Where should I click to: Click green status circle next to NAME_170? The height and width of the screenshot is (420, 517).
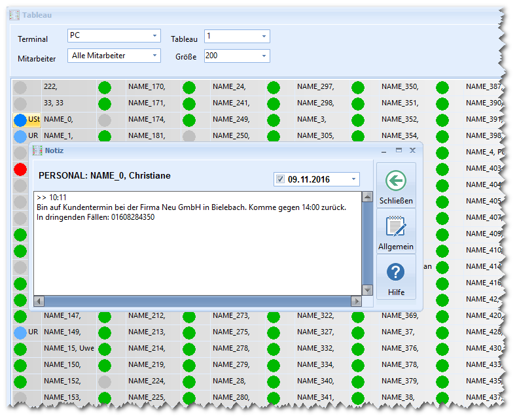[105, 87]
